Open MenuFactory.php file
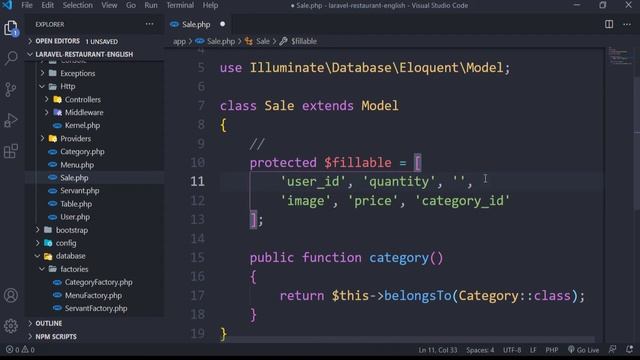This screenshot has height=360, width=640. tap(93, 296)
